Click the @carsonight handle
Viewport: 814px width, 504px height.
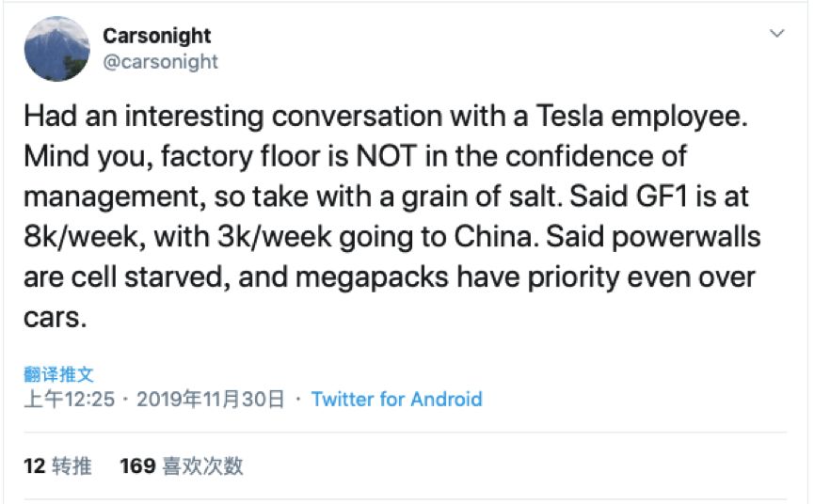click(x=159, y=62)
